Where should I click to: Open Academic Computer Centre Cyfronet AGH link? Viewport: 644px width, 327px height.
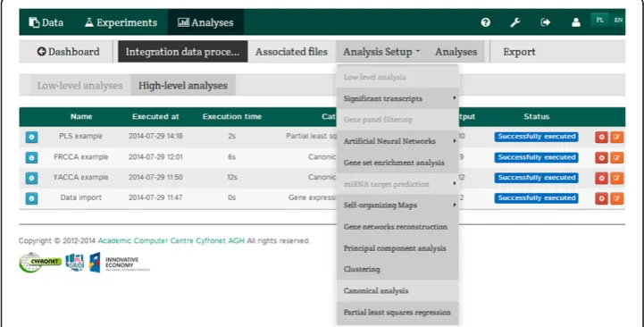[x=171, y=240]
